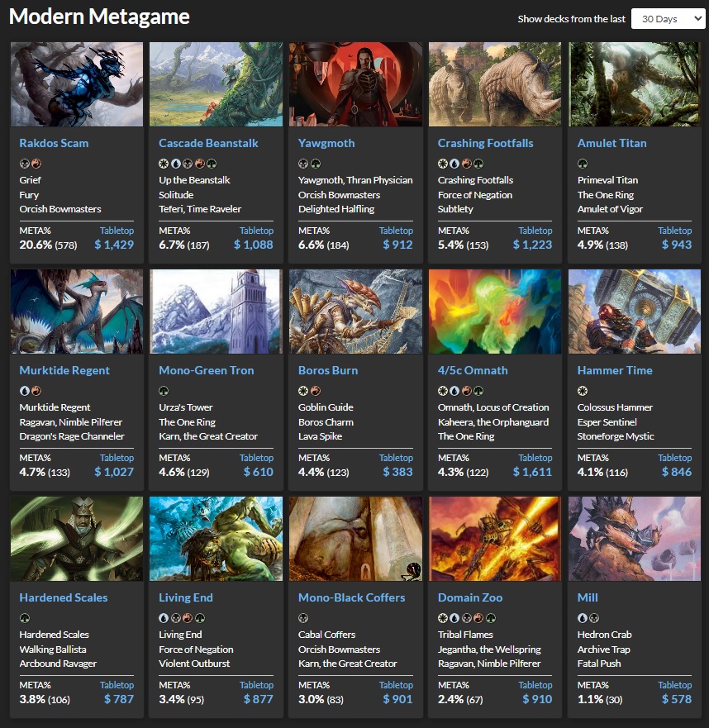Open the Cascade Beanstalk deck link
709x728 pixels.
208,143
